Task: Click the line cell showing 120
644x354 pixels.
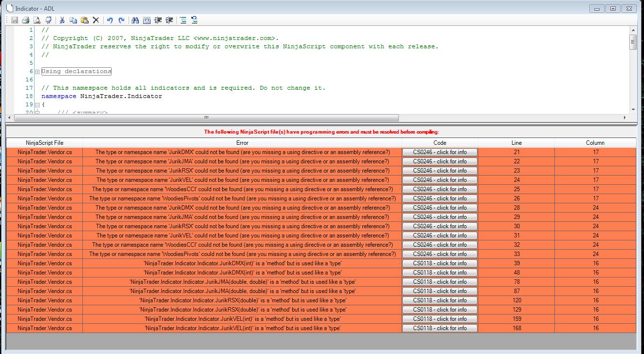Action: 516,300
